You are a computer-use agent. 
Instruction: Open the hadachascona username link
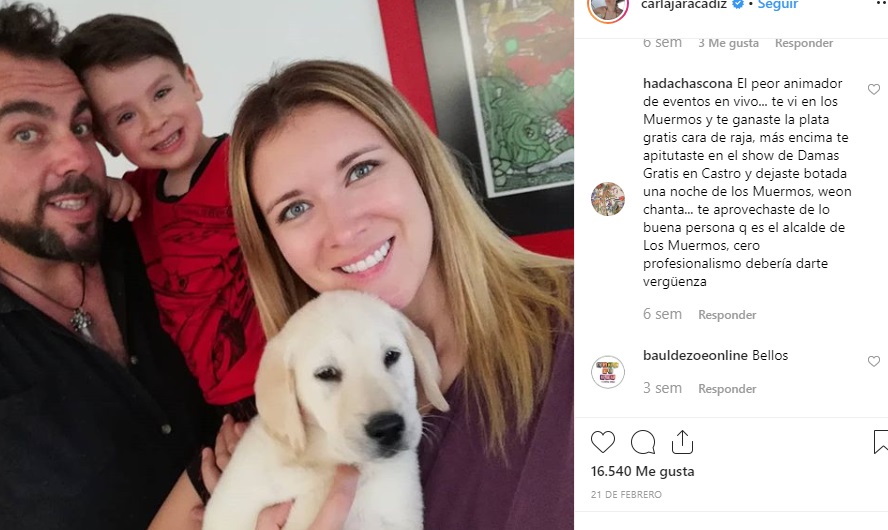688,83
